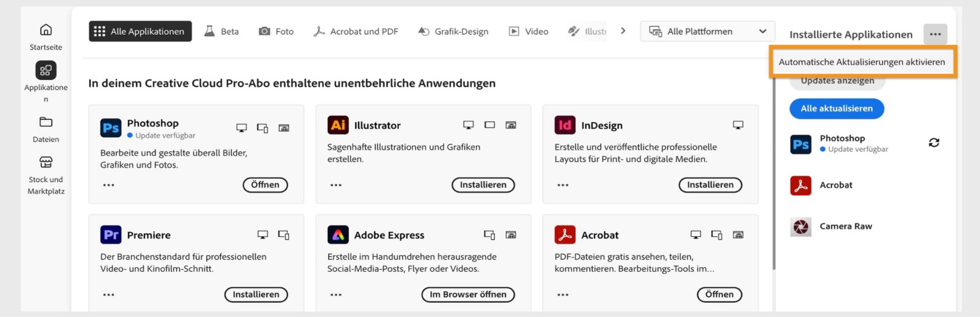The image size is (980, 317).
Task: Click Updates anzeigen button
Action: click(837, 82)
